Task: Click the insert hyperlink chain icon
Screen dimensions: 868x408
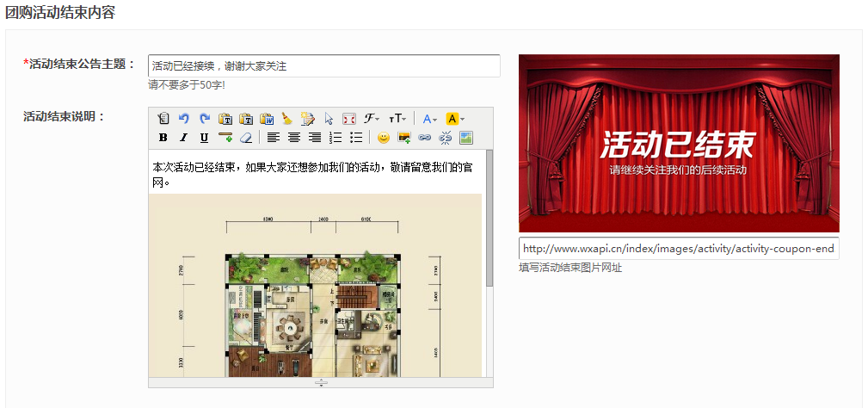Action: pyautogui.click(x=424, y=138)
